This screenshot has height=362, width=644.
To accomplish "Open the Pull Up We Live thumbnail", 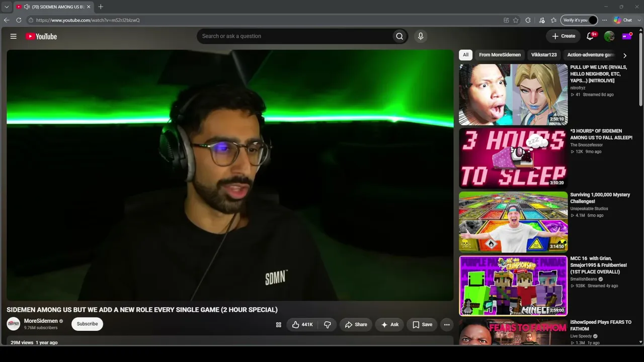I will tap(513, 94).
